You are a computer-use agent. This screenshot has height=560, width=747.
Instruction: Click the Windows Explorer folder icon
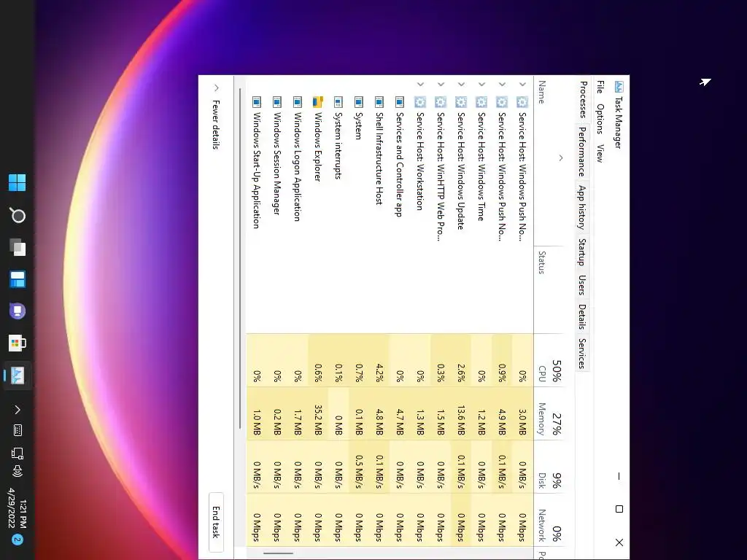(317, 102)
